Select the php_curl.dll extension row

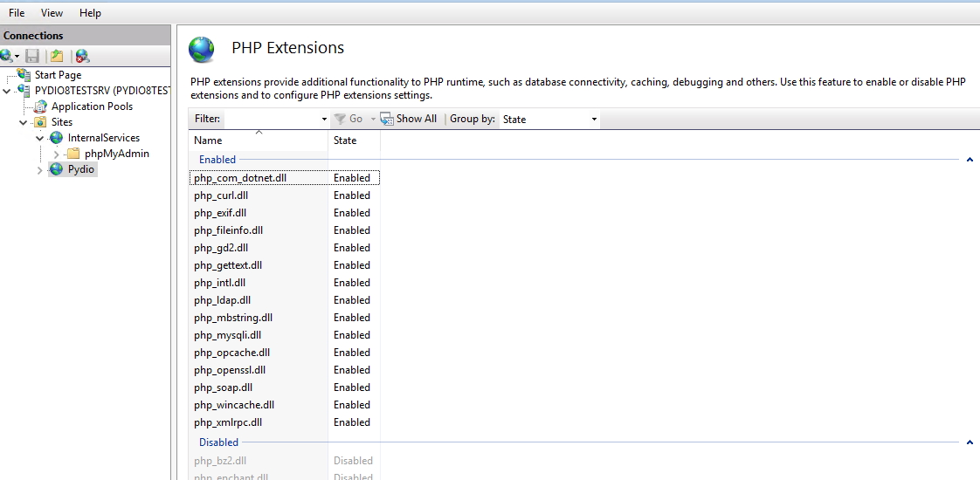coord(284,195)
